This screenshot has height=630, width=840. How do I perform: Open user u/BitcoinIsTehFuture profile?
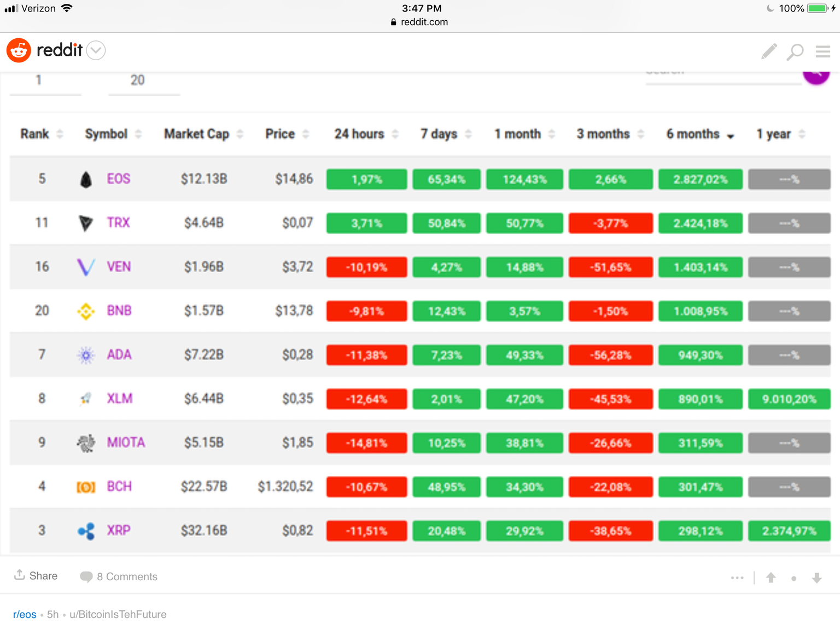coord(118,615)
